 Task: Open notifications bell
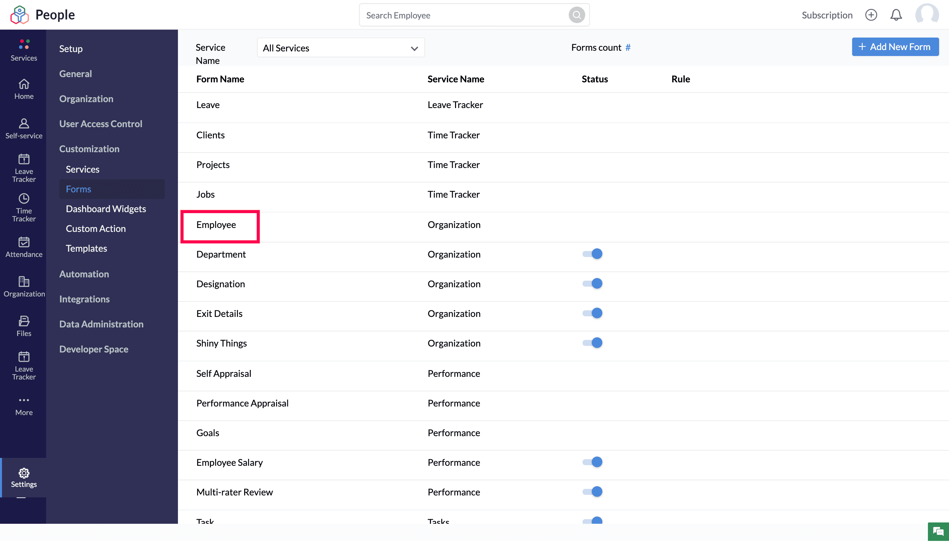point(896,15)
